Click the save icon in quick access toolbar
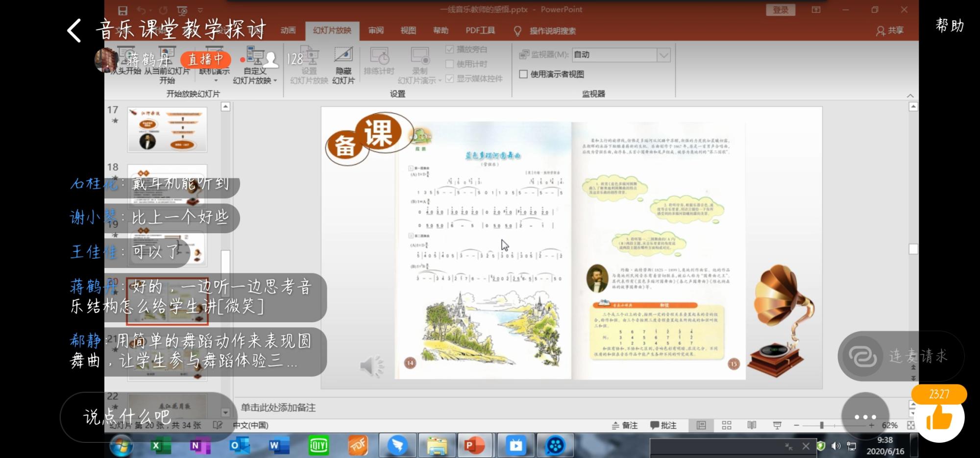Image resolution: width=980 pixels, height=458 pixels. coord(123,10)
